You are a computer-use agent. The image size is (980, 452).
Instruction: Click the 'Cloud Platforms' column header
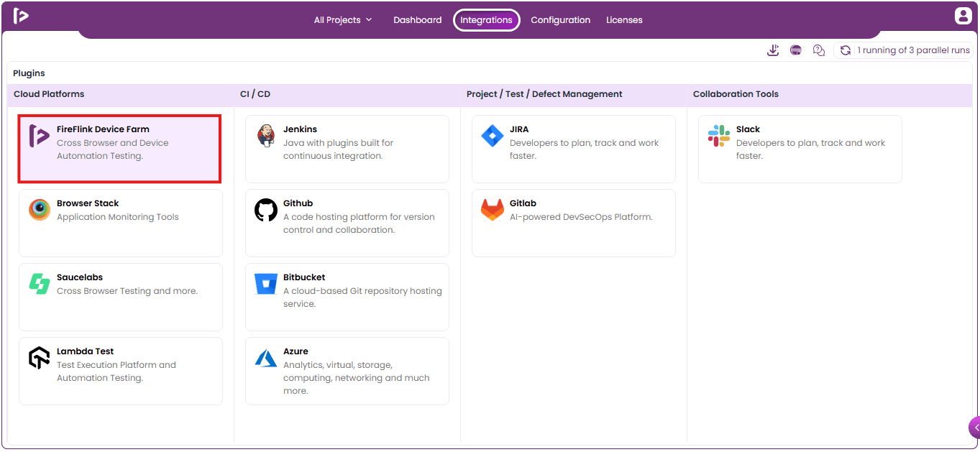49,94
